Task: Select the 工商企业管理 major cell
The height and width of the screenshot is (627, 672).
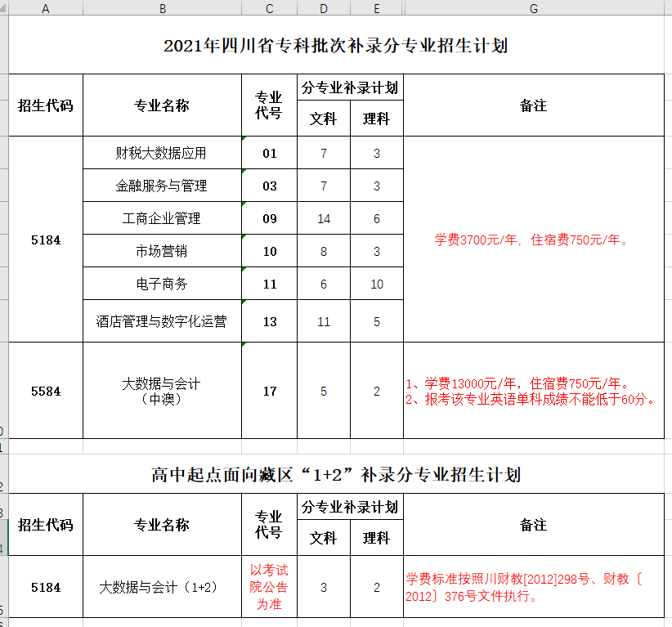Action: point(162,218)
